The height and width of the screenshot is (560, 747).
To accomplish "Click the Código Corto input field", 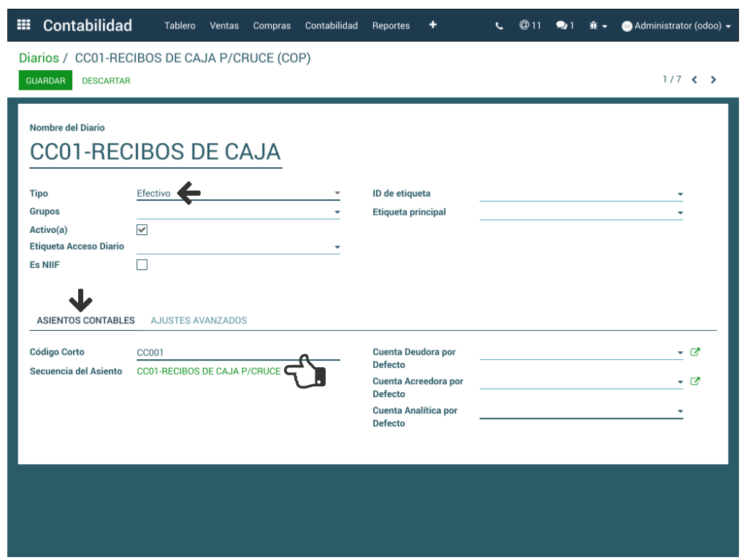I will 219,353.
